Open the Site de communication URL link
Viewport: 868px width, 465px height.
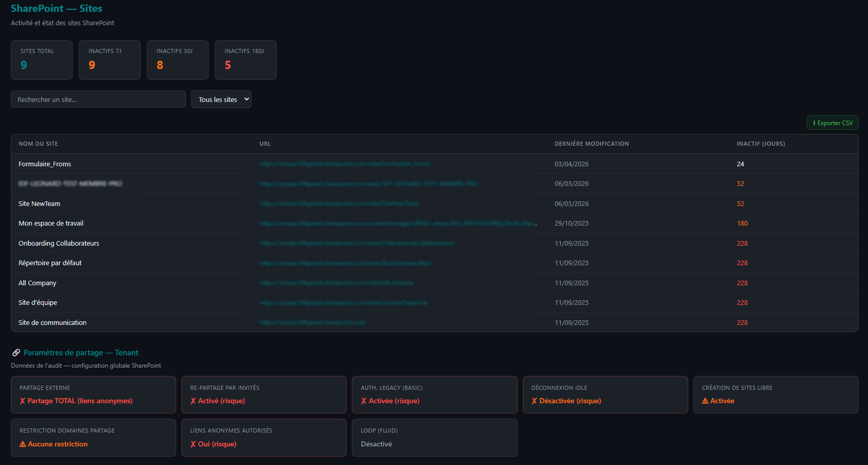point(312,322)
